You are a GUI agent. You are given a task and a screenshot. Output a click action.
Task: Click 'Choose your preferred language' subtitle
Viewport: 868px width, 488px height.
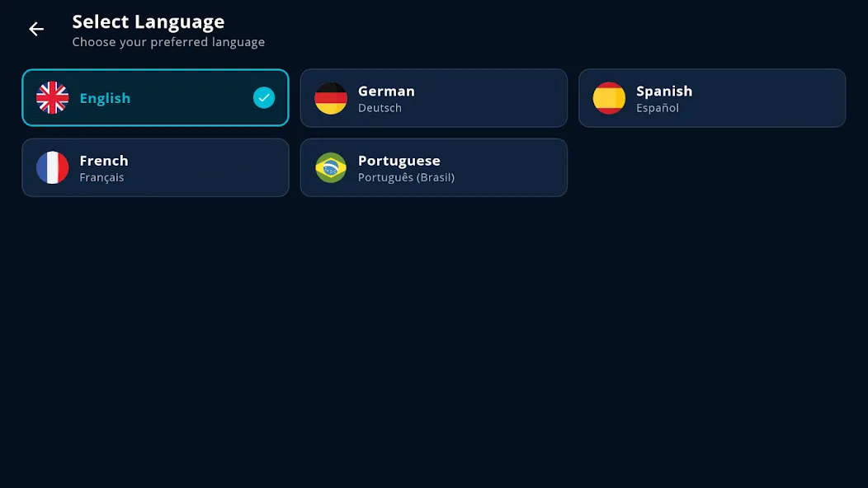tap(168, 43)
